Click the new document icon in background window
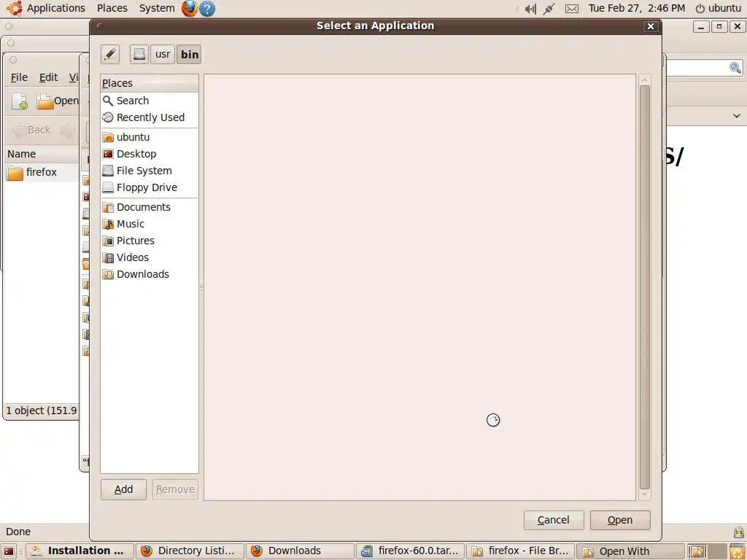 (20, 101)
